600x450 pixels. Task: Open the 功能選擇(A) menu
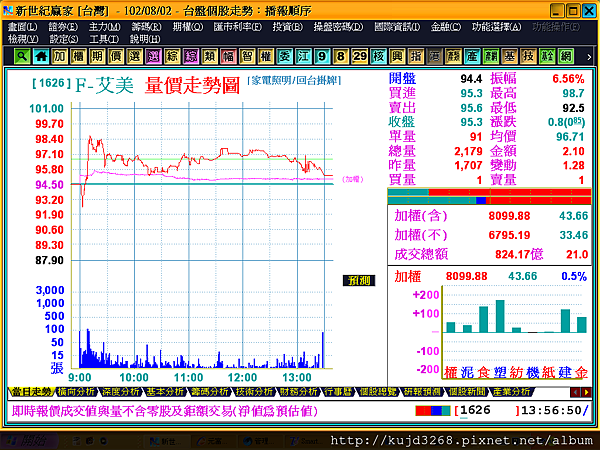click(496, 27)
